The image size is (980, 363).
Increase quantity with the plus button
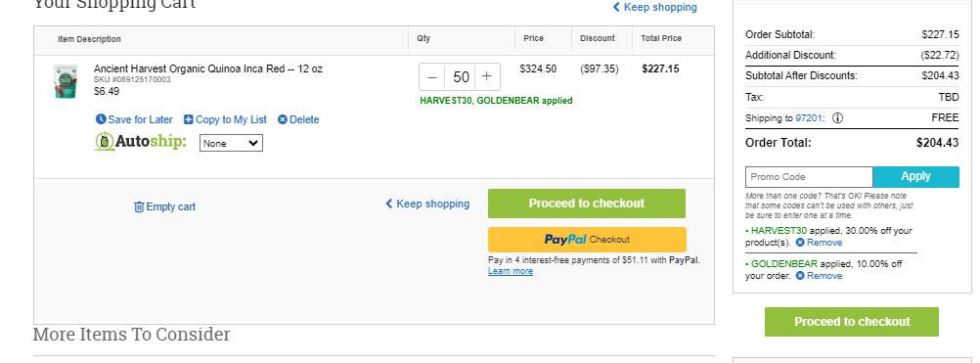[487, 77]
